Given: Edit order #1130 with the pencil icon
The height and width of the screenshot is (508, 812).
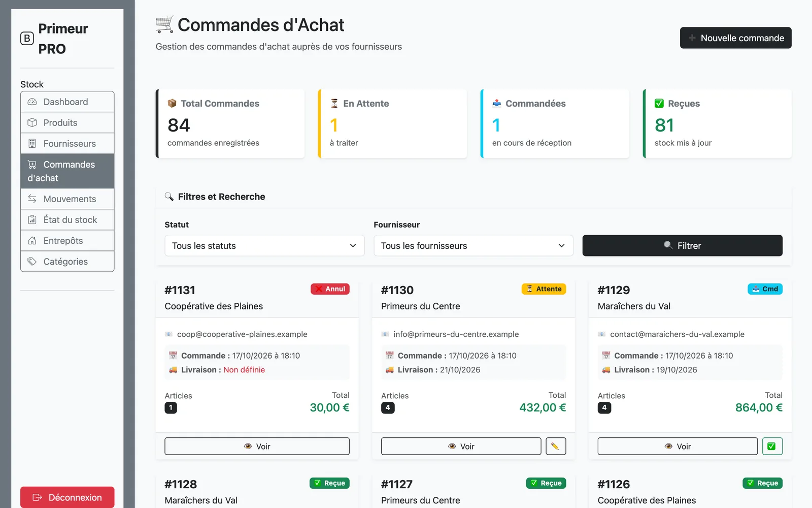Looking at the screenshot, I should pyautogui.click(x=556, y=446).
